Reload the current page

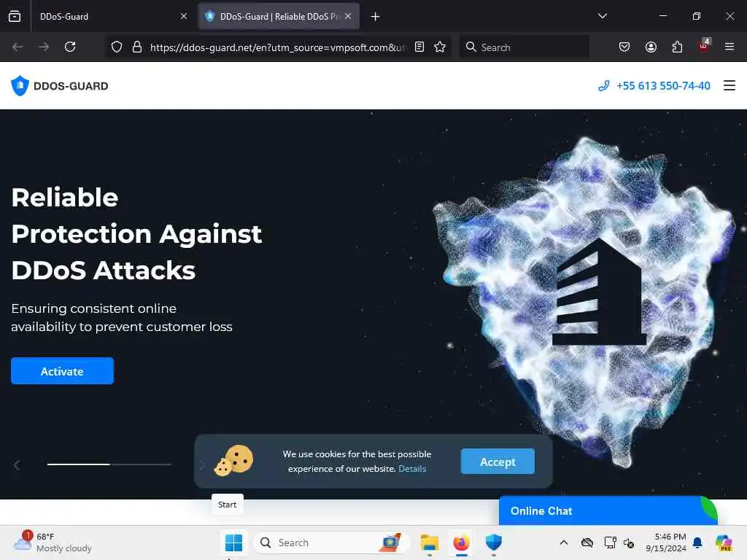point(70,47)
